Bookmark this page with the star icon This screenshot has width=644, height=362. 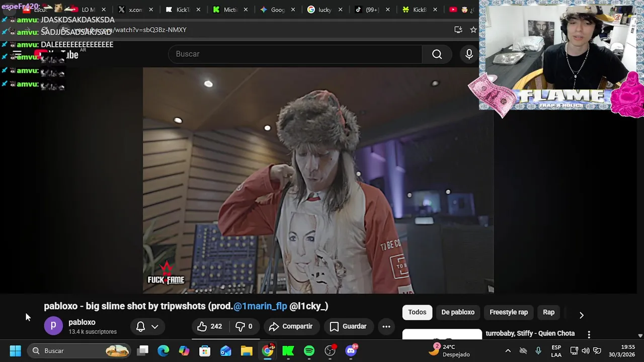pyautogui.click(x=473, y=30)
